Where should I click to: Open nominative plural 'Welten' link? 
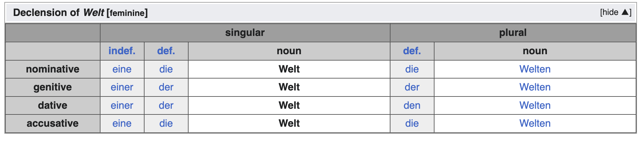pyautogui.click(x=535, y=69)
